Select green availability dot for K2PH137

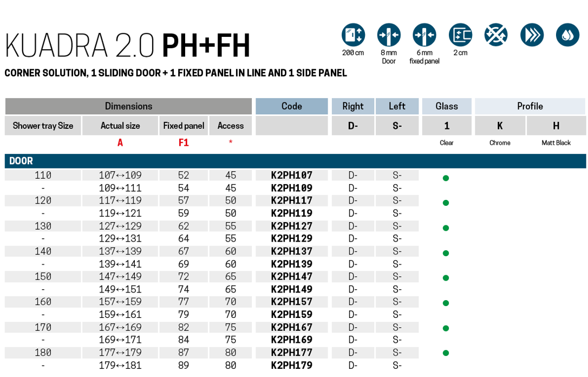pos(446,253)
